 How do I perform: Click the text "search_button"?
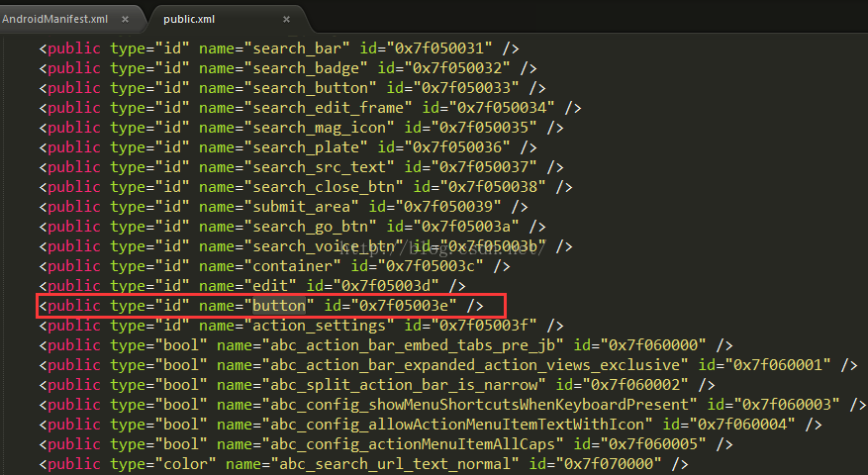coord(311,89)
